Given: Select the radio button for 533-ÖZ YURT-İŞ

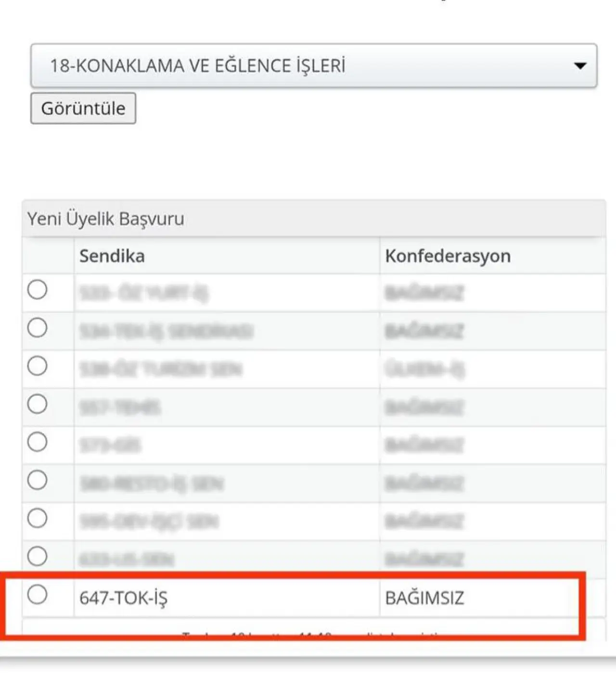Looking at the screenshot, I should (x=37, y=290).
